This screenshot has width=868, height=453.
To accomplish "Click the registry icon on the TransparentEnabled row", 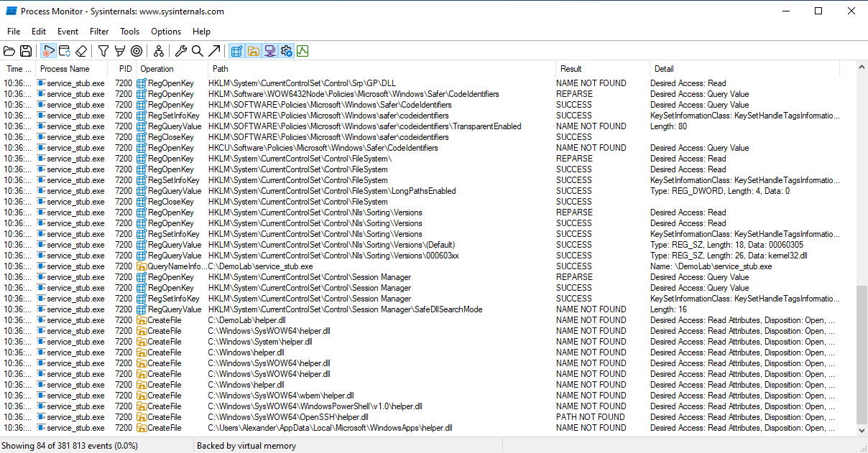I will click(x=142, y=126).
